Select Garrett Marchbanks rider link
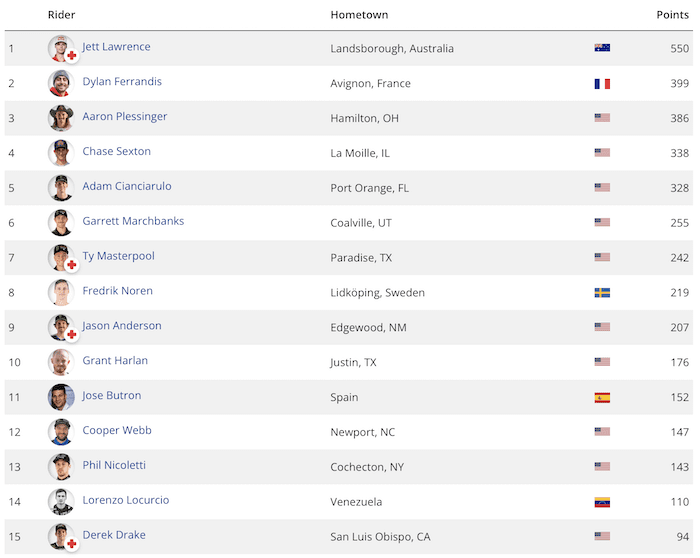 tap(133, 221)
